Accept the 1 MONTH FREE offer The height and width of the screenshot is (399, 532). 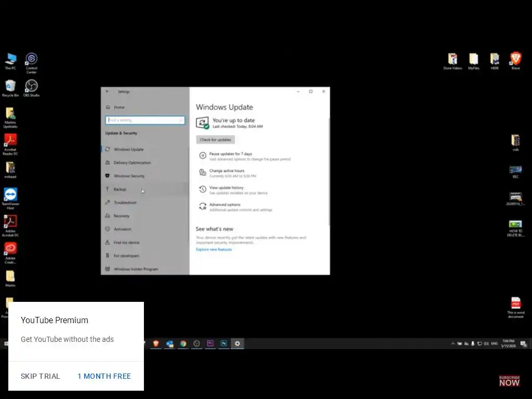(x=104, y=376)
